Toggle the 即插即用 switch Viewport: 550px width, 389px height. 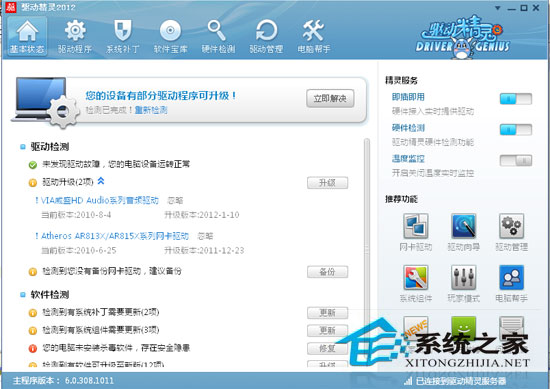[515, 99]
